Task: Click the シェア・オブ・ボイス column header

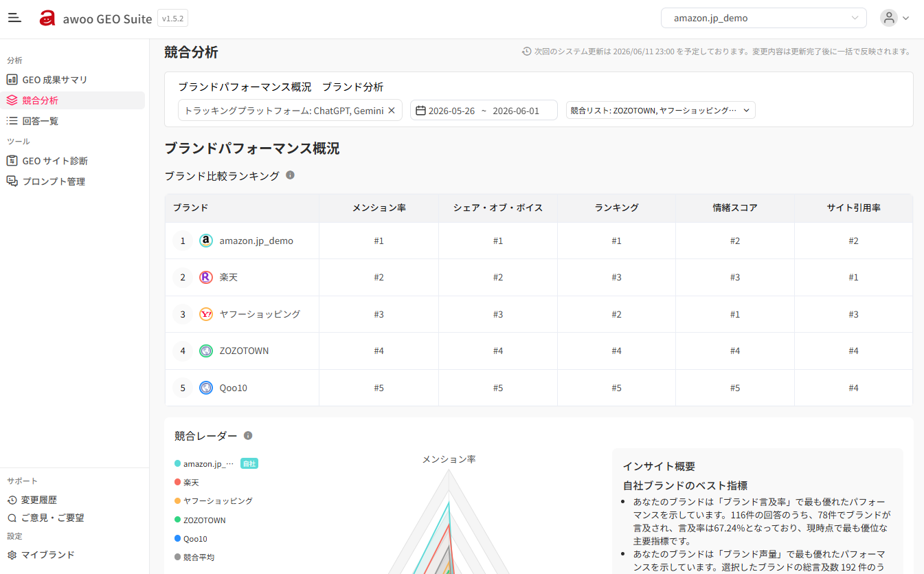Action: click(x=498, y=208)
